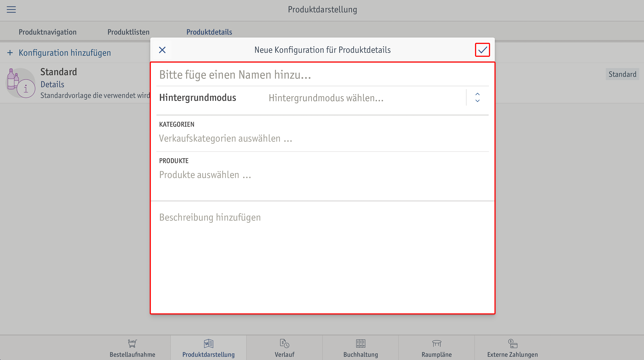Switch to the Produktnavigation tab
The width and height of the screenshot is (644, 360).
pyautogui.click(x=48, y=32)
